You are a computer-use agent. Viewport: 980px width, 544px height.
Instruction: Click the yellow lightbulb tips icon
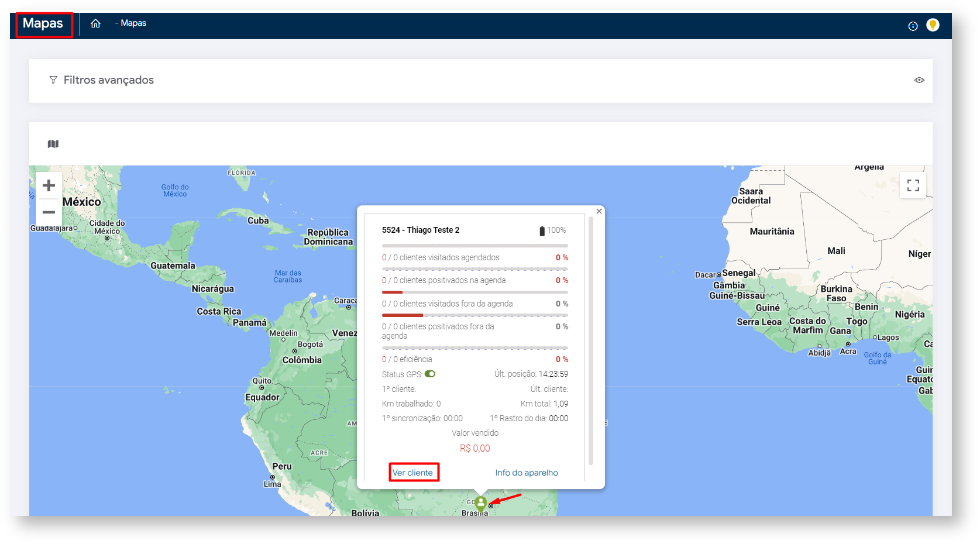933,25
